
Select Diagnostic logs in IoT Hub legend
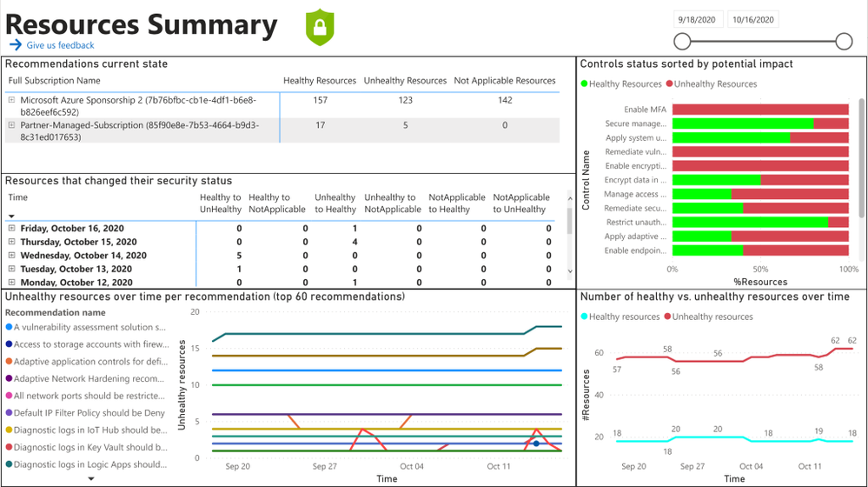(x=86, y=430)
